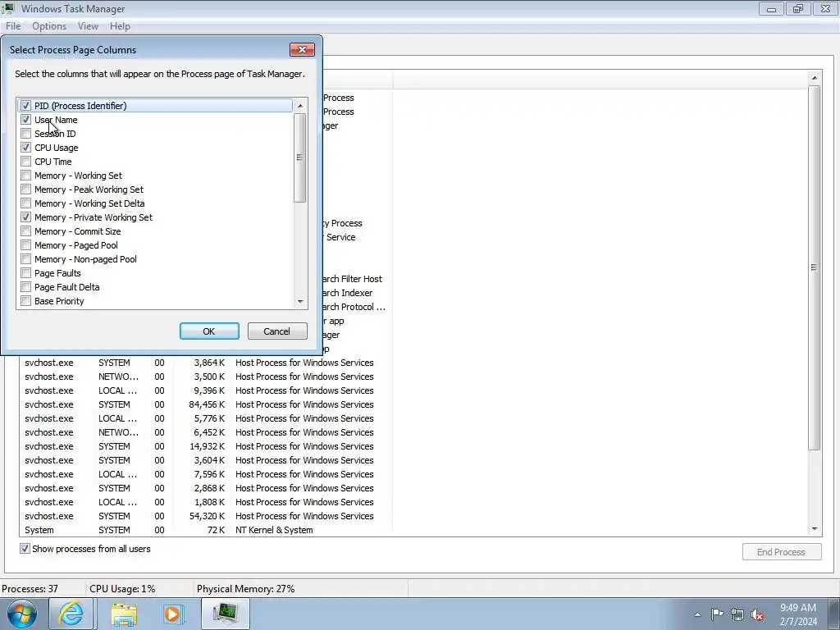Open View menu
This screenshot has height=630, width=840.
point(88,25)
